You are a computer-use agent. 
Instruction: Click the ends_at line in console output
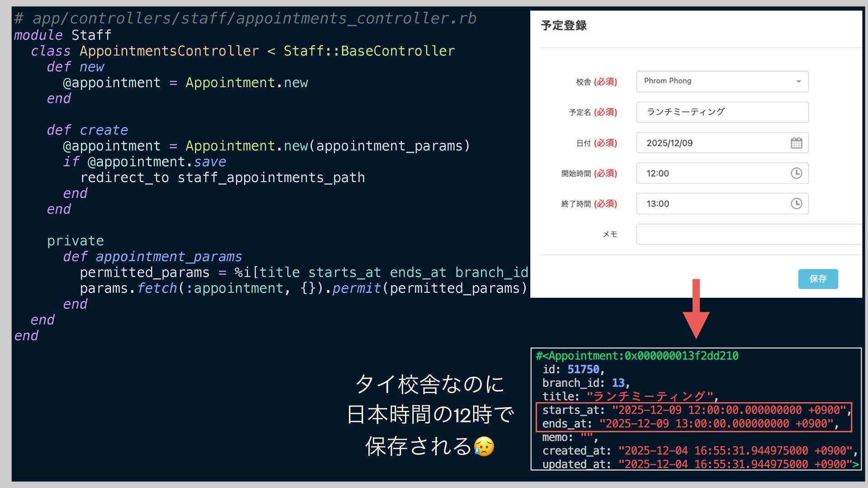687,424
